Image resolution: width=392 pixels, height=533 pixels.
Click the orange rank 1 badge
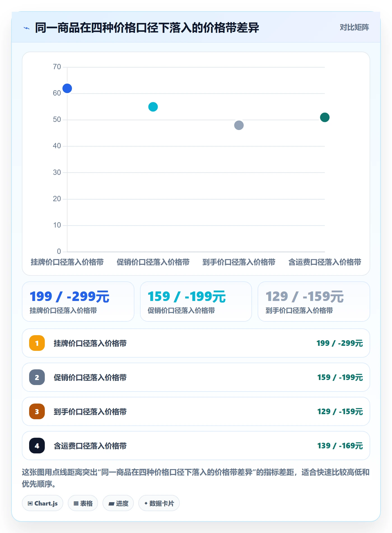[x=37, y=343]
